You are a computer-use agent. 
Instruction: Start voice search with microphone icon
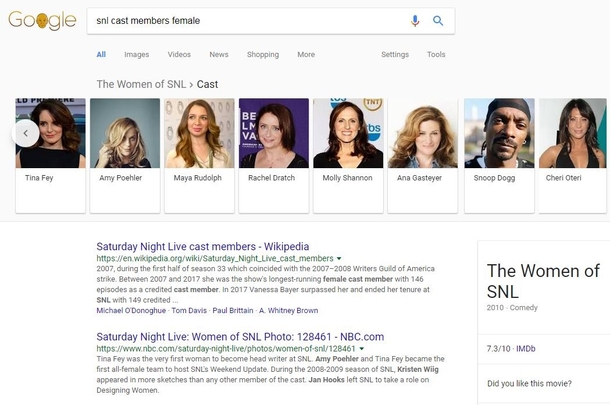pyautogui.click(x=415, y=21)
